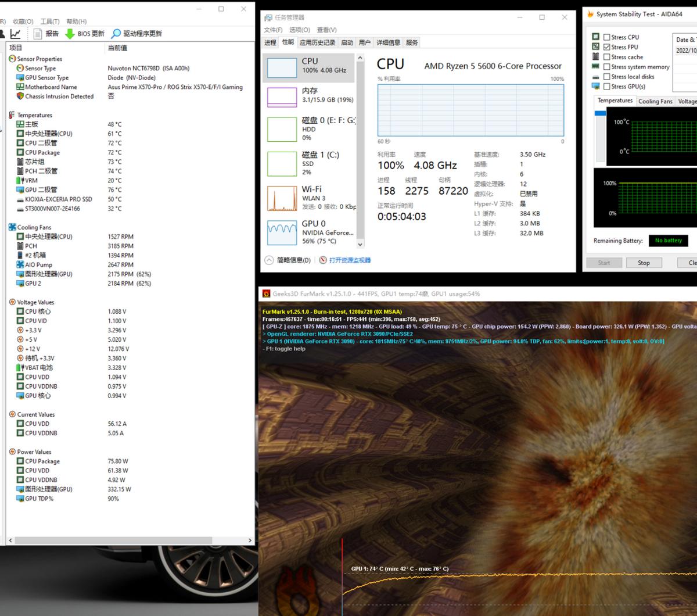The width and height of the screenshot is (697, 616).
Task: Click the line graph icon in AIDA64 toolbar
Action: 16,34
